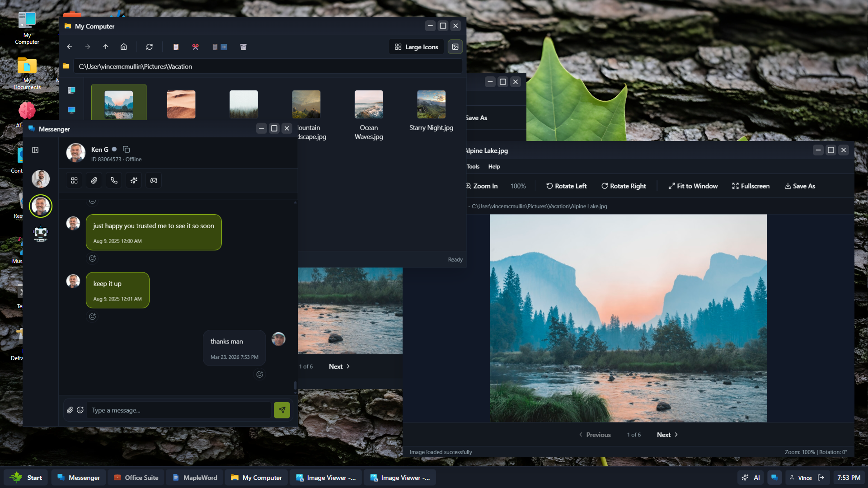Send the message with the green button
The width and height of the screenshot is (868, 488).
pyautogui.click(x=282, y=410)
